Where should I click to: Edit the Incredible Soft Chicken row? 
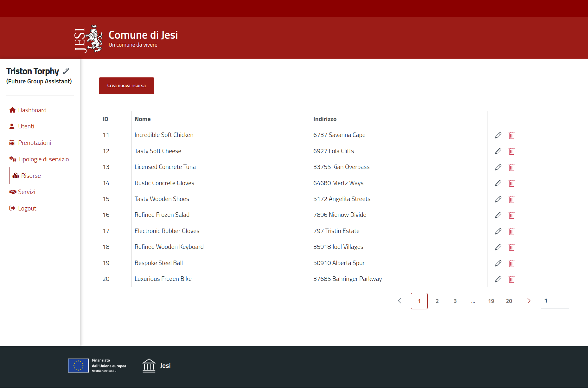(x=498, y=135)
